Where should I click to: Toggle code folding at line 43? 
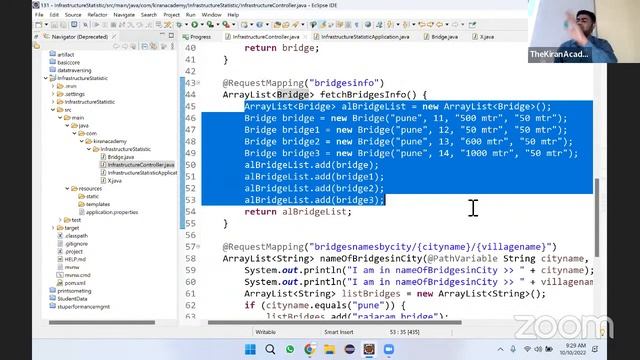click(198, 83)
